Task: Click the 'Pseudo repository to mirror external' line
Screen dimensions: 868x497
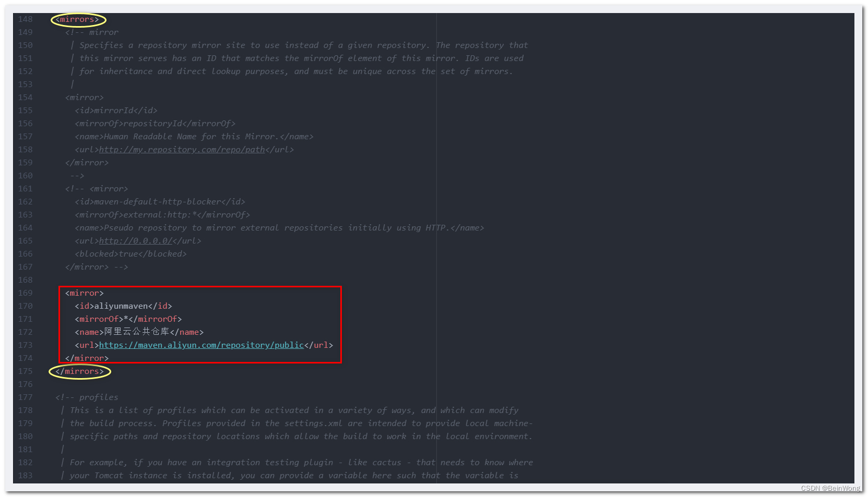Action: (279, 228)
